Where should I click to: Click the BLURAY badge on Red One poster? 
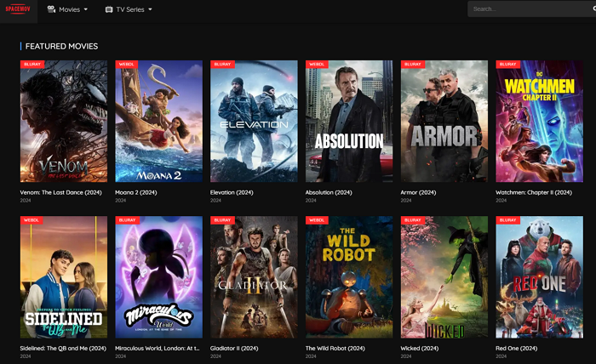pos(508,220)
